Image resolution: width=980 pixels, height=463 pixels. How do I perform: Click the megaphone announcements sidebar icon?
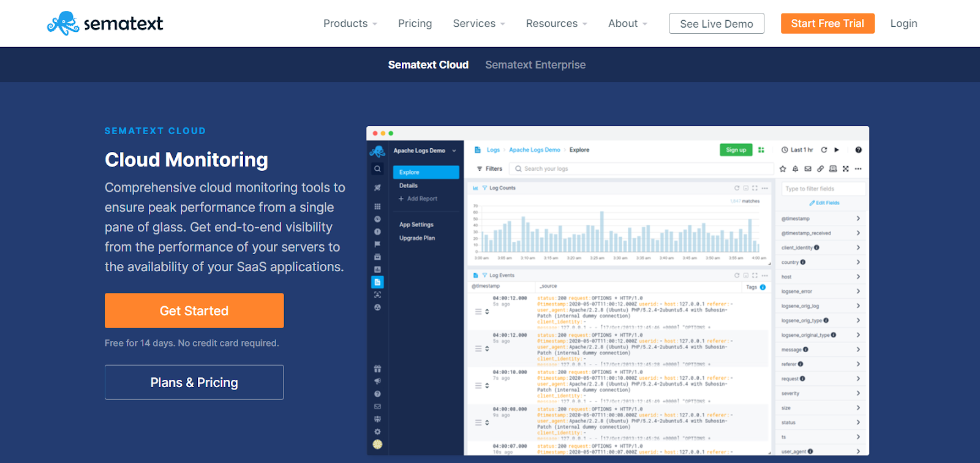point(377,381)
